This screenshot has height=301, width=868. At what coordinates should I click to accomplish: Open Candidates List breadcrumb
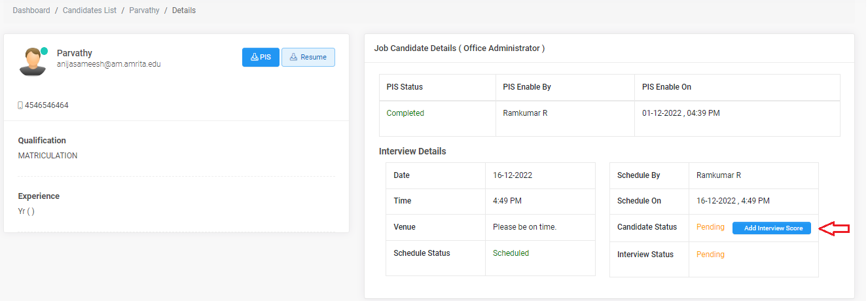click(x=90, y=10)
